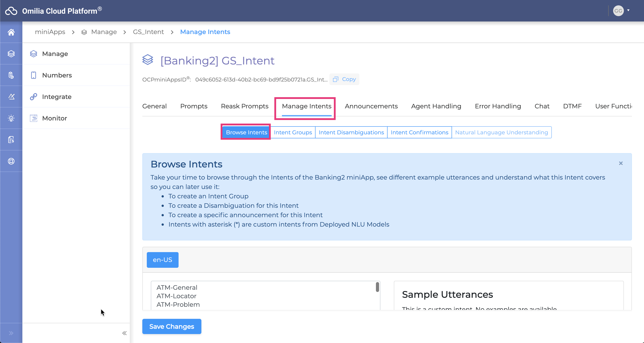Switch to the General tab
The height and width of the screenshot is (343, 644).
154,106
